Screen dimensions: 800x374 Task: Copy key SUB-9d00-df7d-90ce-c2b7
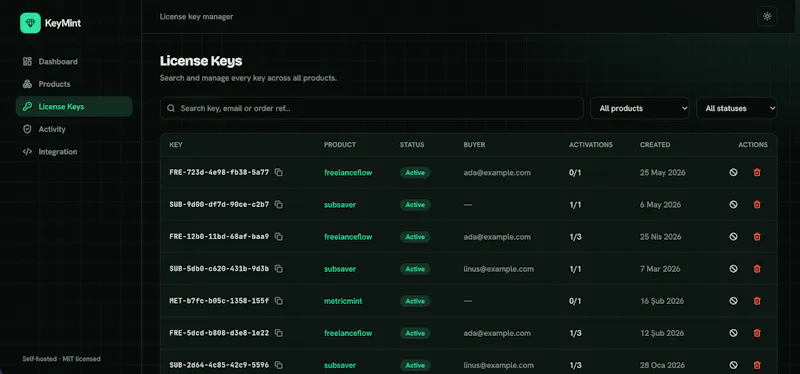[279, 205]
